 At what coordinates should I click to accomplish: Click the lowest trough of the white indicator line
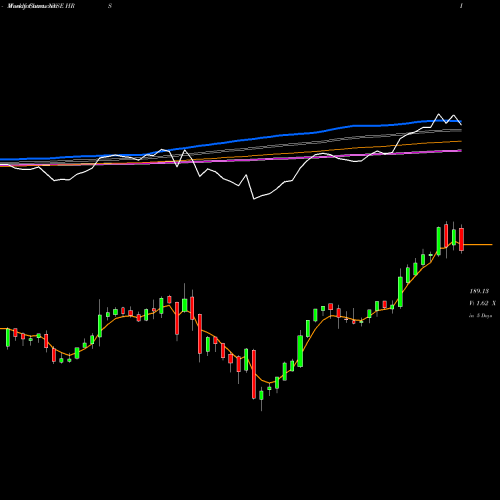click(254, 199)
